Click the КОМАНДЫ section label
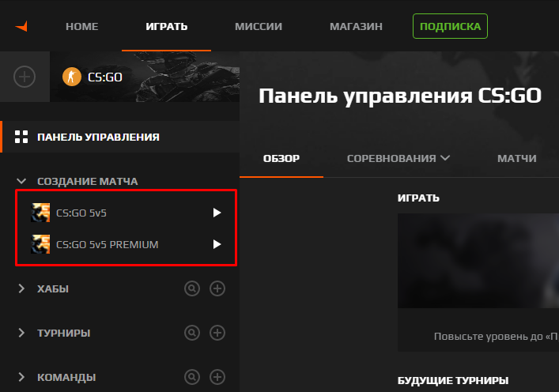The height and width of the screenshot is (392, 559). pos(66,377)
